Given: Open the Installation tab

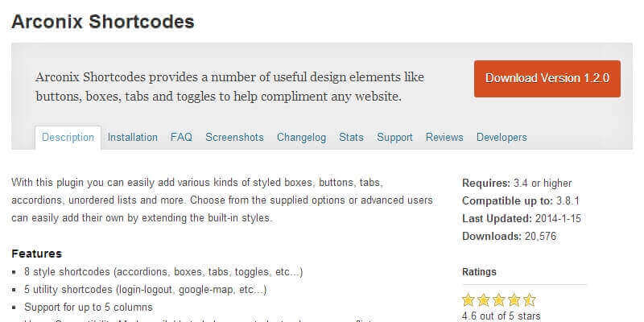Looking at the screenshot, I should coord(133,138).
